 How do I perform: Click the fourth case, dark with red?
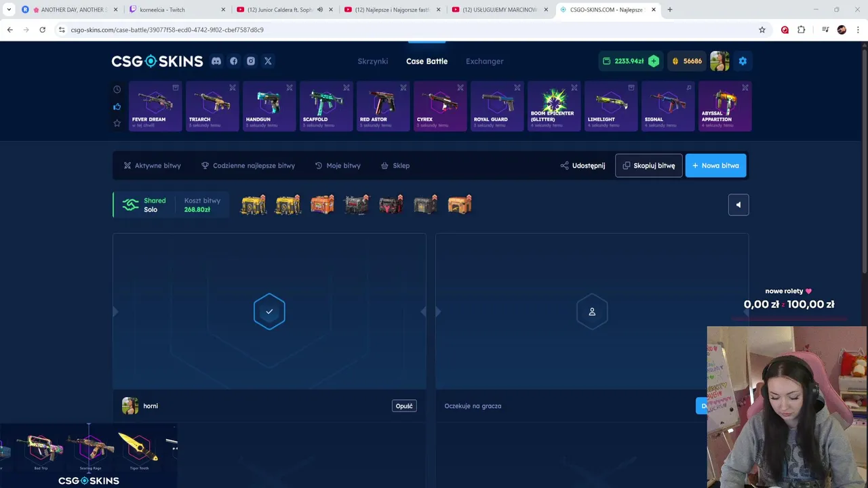pyautogui.click(x=357, y=205)
